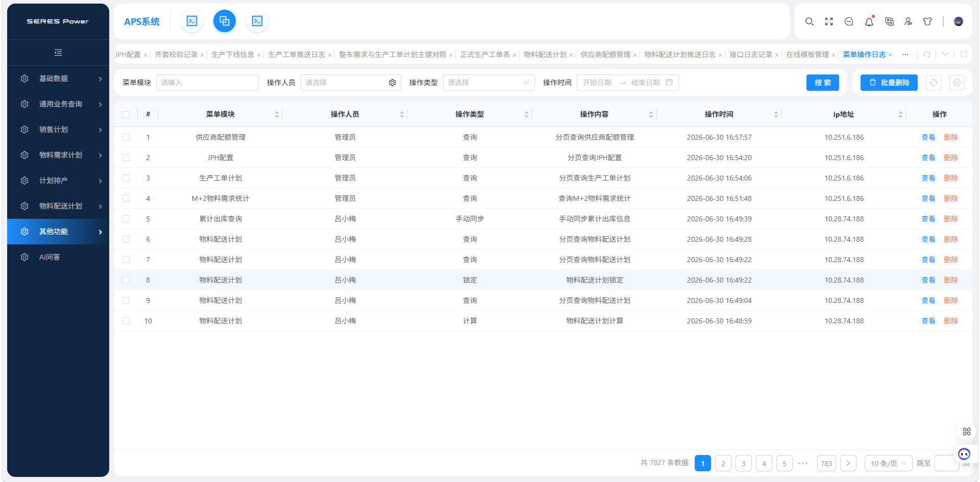Click the 批量删除 button
This screenshot has width=980, height=482.
pyautogui.click(x=889, y=83)
